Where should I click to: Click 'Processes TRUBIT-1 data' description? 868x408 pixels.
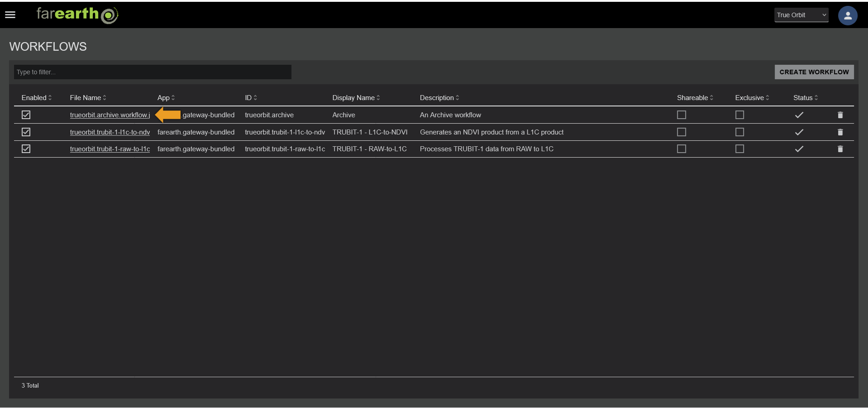pos(486,149)
